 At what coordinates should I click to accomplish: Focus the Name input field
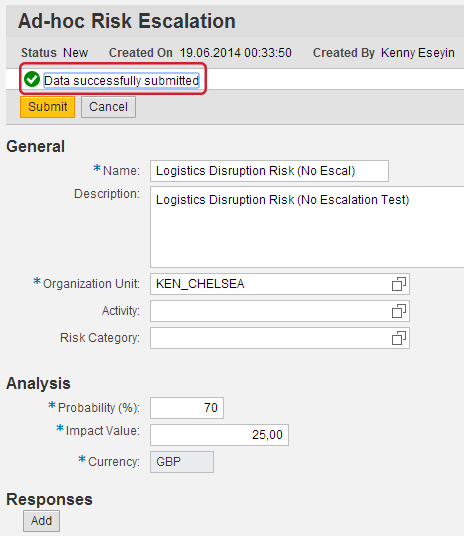[269, 171]
